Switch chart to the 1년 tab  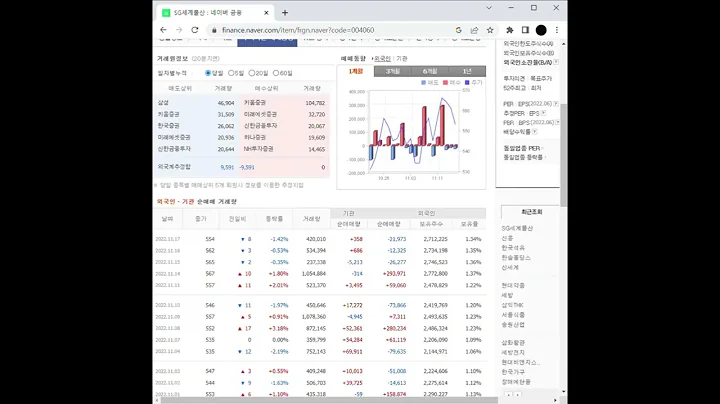tap(467, 71)
